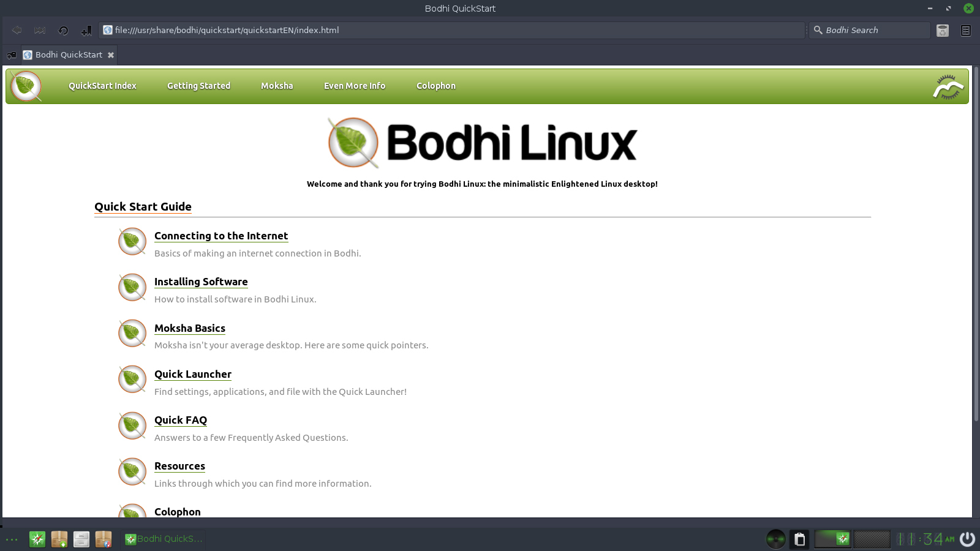Open QuickStart Index in the navbar
980x551 pixels.
[x=102, y=86]
